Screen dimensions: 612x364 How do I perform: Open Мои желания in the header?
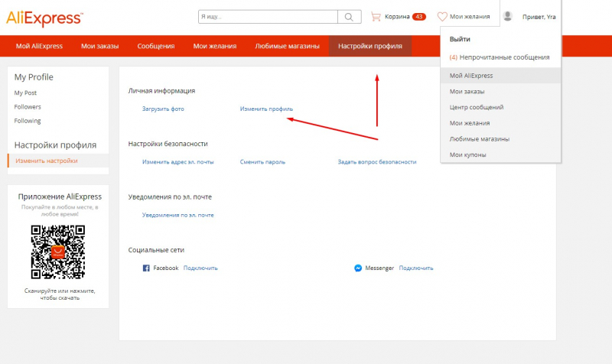[470, 17]
